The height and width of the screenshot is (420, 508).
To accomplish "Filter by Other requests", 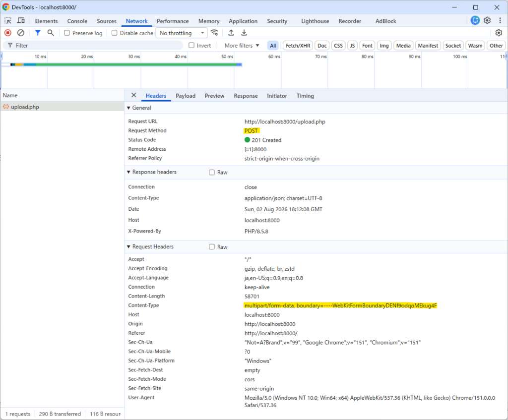I will click(x=496, y=46).
